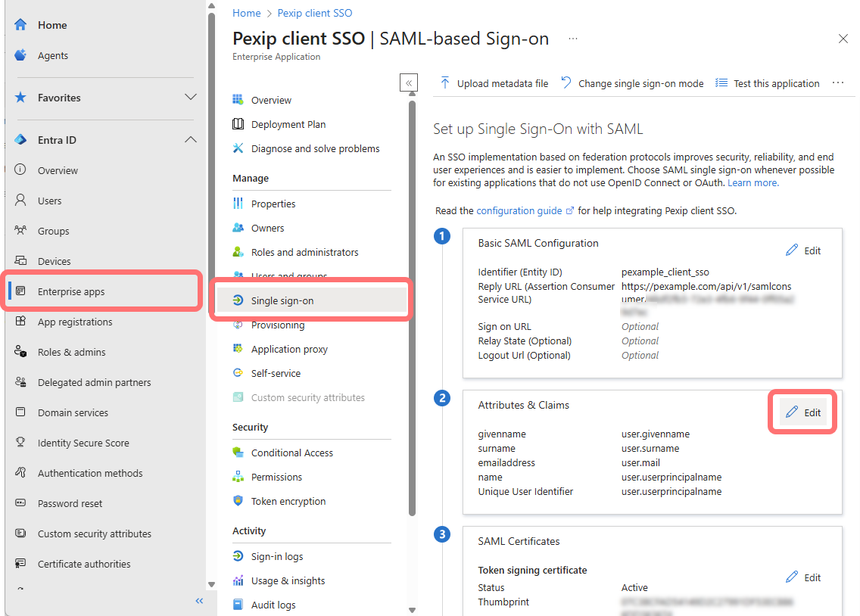Image resolution: width=860 pixels, height=616 pixels.
Task: Collapse the Entra ID section
Action: click(x=191, y=140)
